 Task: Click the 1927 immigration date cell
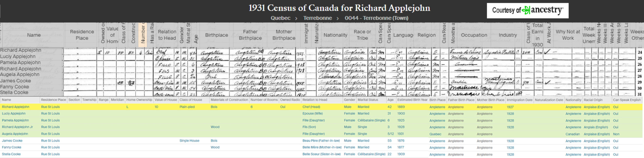point(510,107)
